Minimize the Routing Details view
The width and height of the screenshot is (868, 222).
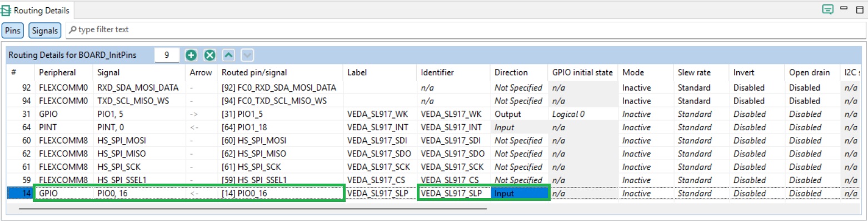pyautogui.click(x=844, y=9)
